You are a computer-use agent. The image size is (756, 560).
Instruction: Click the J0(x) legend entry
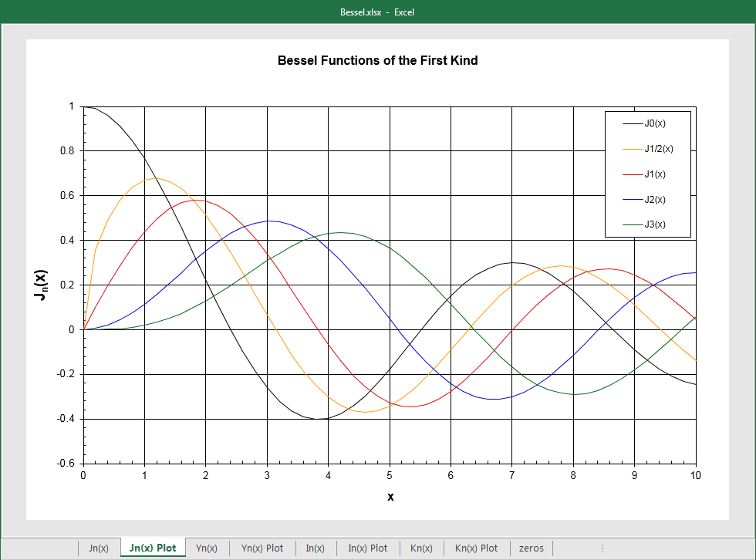pos(655,123)
